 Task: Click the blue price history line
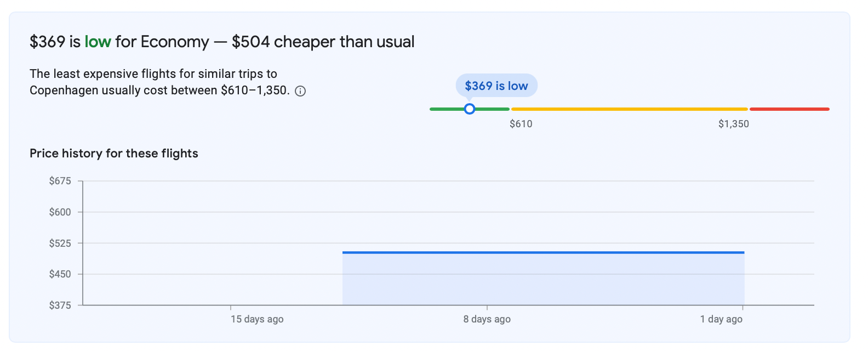coord(542,252)
